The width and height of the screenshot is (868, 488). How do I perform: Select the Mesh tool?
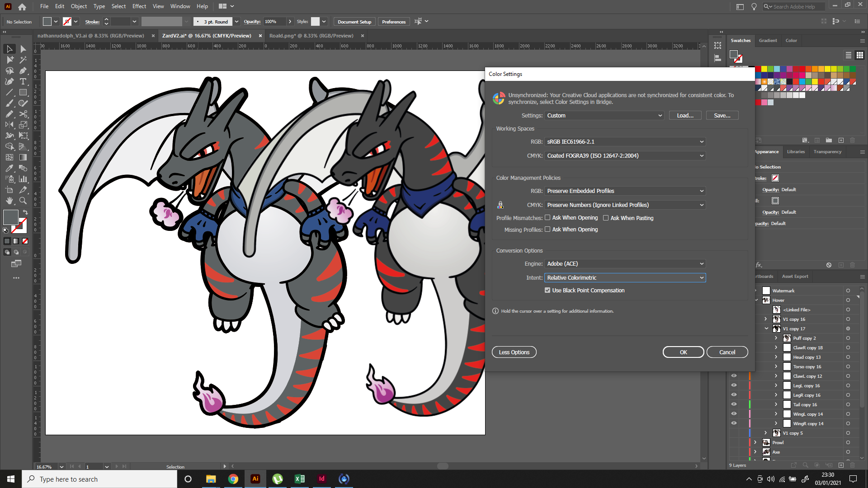[9, 157]
